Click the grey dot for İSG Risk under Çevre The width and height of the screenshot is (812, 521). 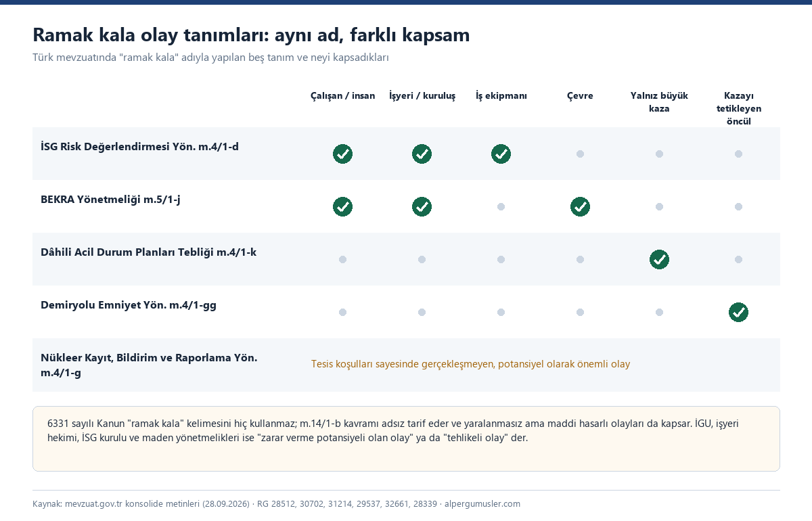580,154
